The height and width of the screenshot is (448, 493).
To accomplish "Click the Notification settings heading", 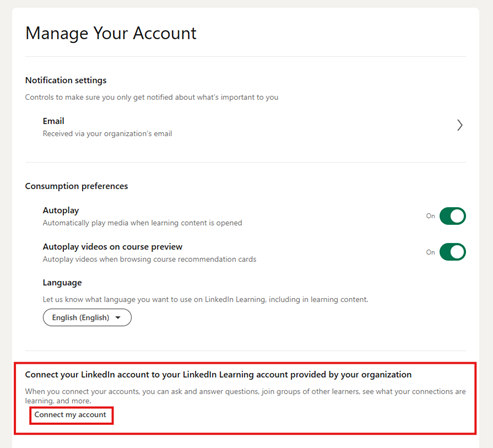I will pyautogui.click(x=66, y=80).
